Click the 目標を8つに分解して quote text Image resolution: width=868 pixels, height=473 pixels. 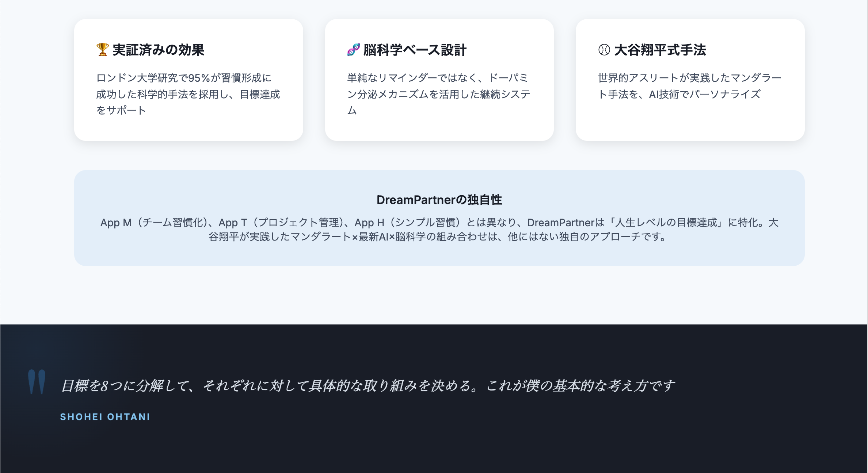coord(368,386)
